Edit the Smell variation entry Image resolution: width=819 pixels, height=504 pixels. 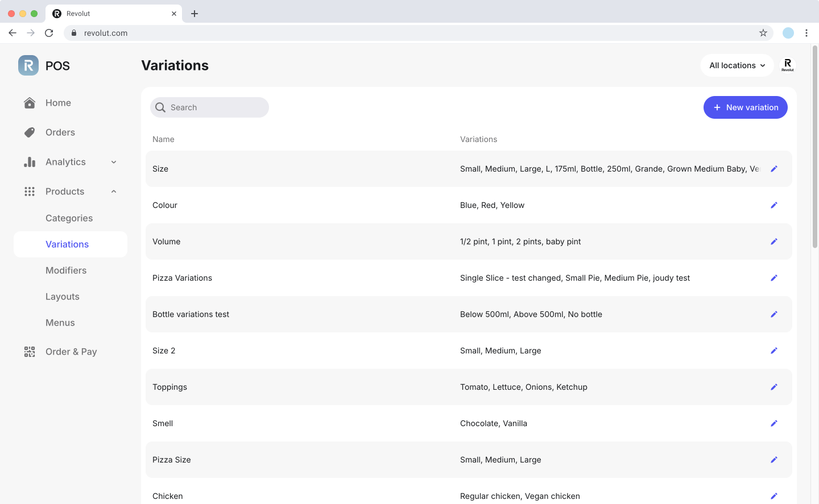point(773,423)
